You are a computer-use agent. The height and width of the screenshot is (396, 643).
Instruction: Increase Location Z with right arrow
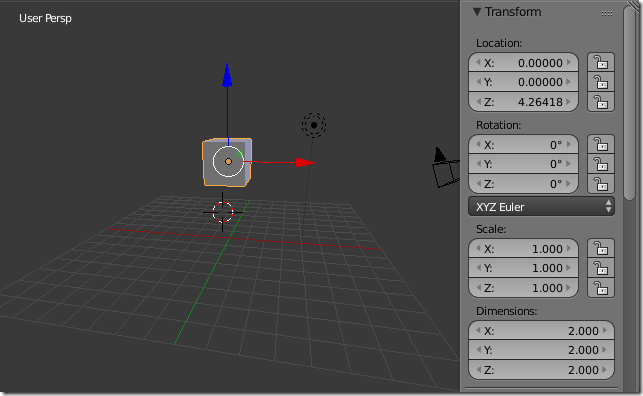click(569, 101)
